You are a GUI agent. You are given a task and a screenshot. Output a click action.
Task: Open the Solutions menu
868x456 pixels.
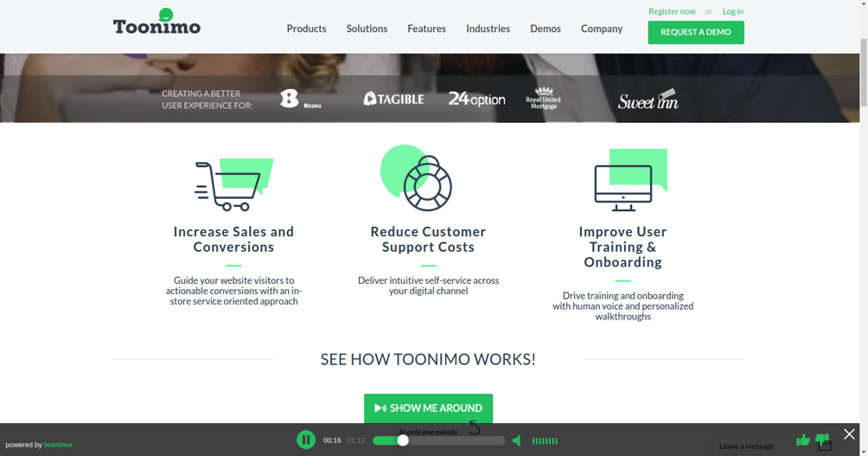tap(367, 29)
